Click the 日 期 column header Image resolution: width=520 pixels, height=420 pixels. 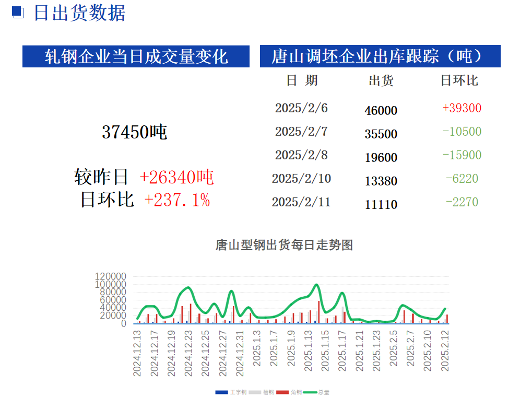(302, 80)
